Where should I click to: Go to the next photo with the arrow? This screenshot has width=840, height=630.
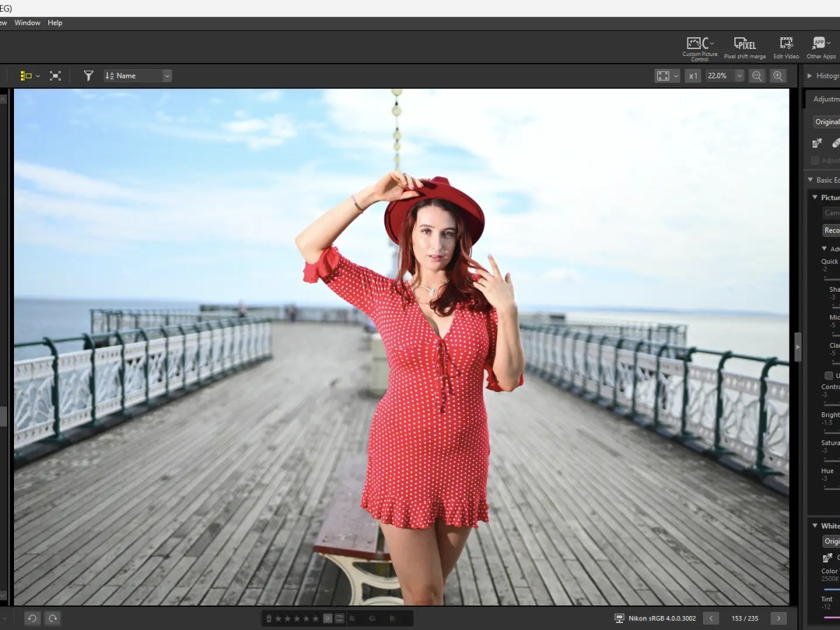click(x=779, y=618)
